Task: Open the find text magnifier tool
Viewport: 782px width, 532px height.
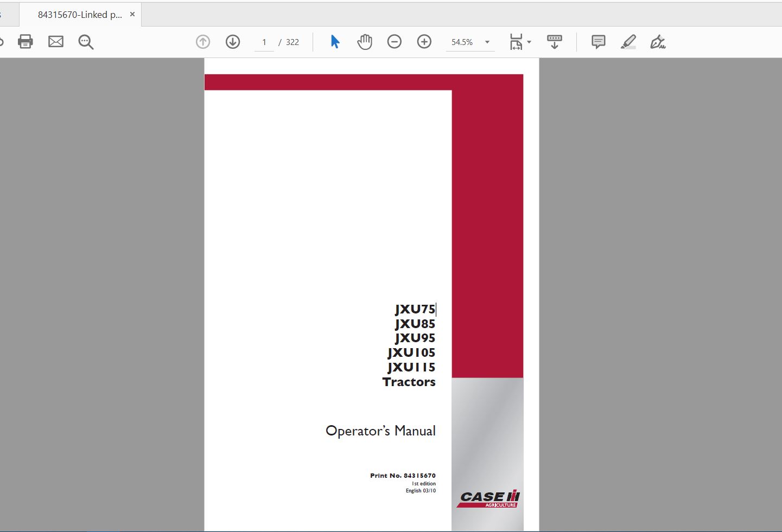Action: (86, 42)
